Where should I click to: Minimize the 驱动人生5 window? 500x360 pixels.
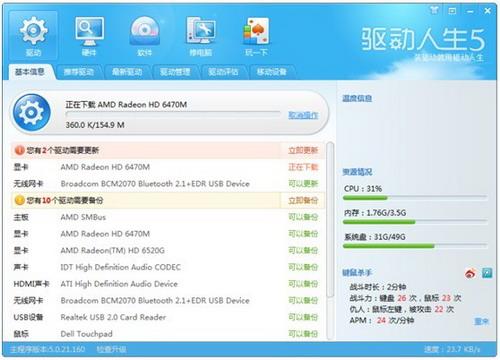[470, 11]
